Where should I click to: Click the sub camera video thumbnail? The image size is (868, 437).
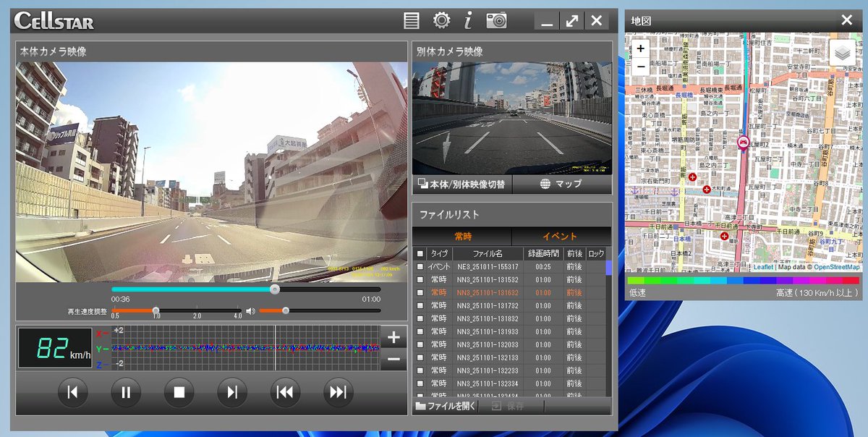[x=512, y=118]
